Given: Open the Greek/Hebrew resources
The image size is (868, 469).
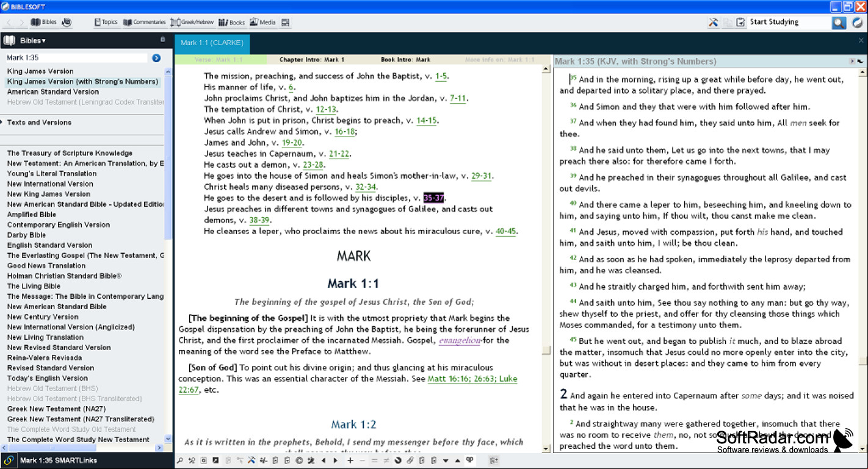Looking at the screenshot, I should 192,23.
